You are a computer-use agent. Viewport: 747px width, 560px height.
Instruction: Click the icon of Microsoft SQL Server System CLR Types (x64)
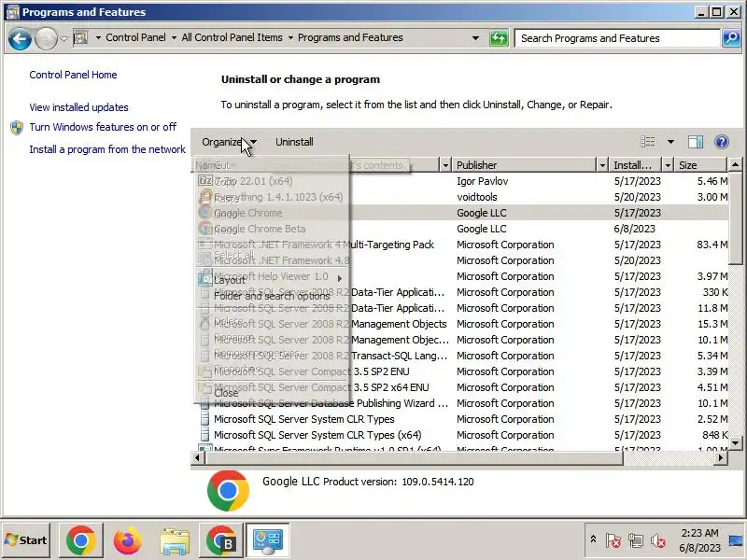coord(204,435)
